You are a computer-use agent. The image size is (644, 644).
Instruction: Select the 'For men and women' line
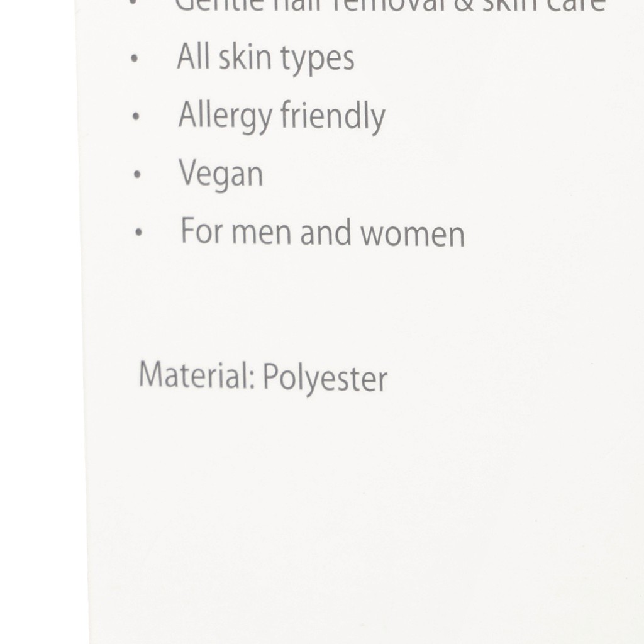click(323, 233)
